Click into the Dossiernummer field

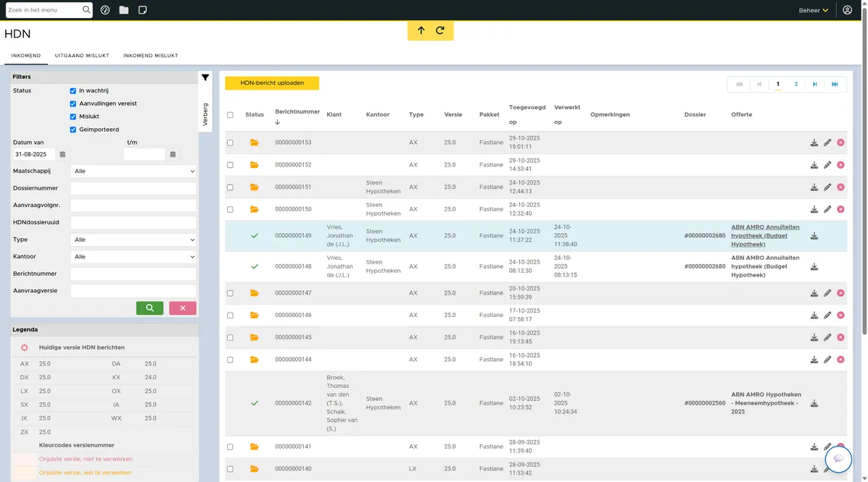click(134, 189)
